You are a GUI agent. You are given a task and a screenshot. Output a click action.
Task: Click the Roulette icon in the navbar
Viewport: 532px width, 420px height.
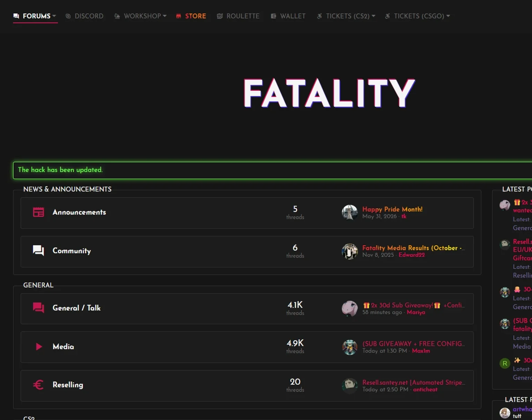220,16
